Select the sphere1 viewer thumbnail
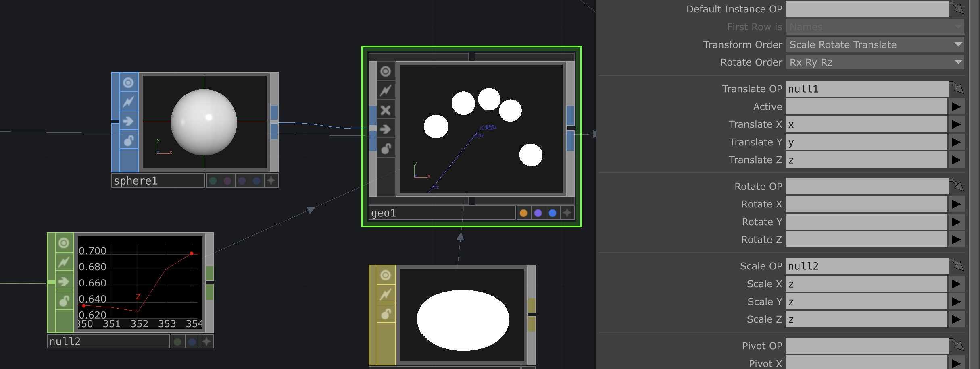Viewport: 980px width, 369px height. coord(204,122)
